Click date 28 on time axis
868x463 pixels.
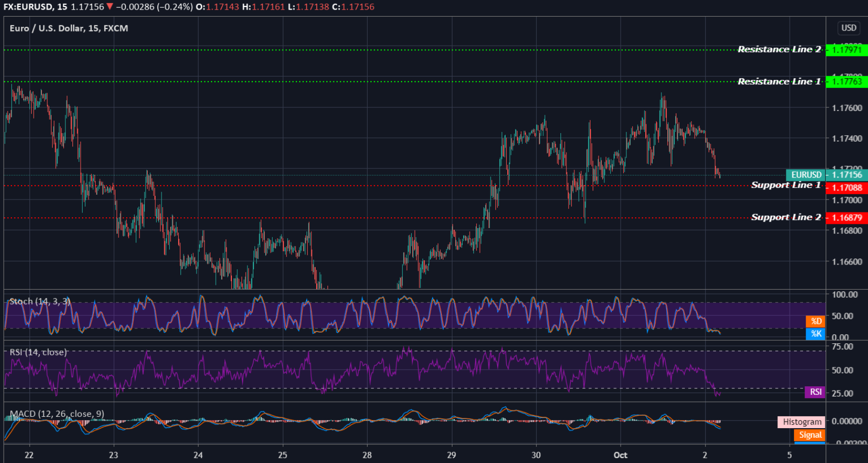tap(367, 455)
